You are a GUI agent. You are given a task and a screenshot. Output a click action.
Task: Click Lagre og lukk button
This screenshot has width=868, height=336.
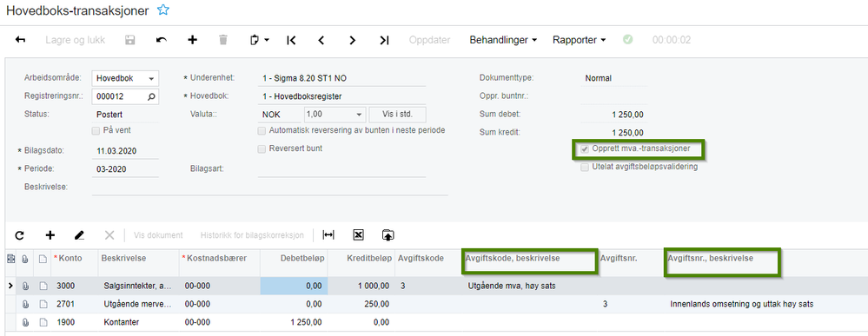76,40
